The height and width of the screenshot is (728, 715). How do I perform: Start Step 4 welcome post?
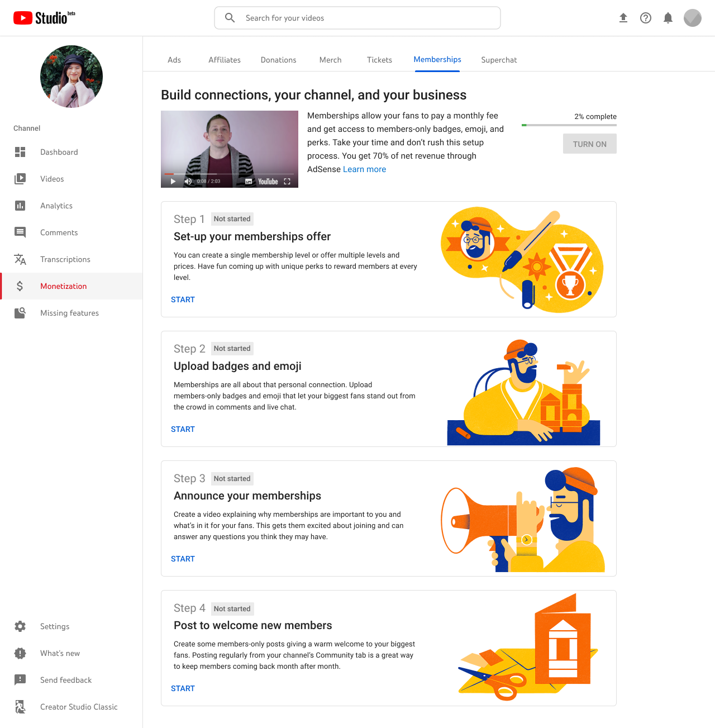(183, 688)
